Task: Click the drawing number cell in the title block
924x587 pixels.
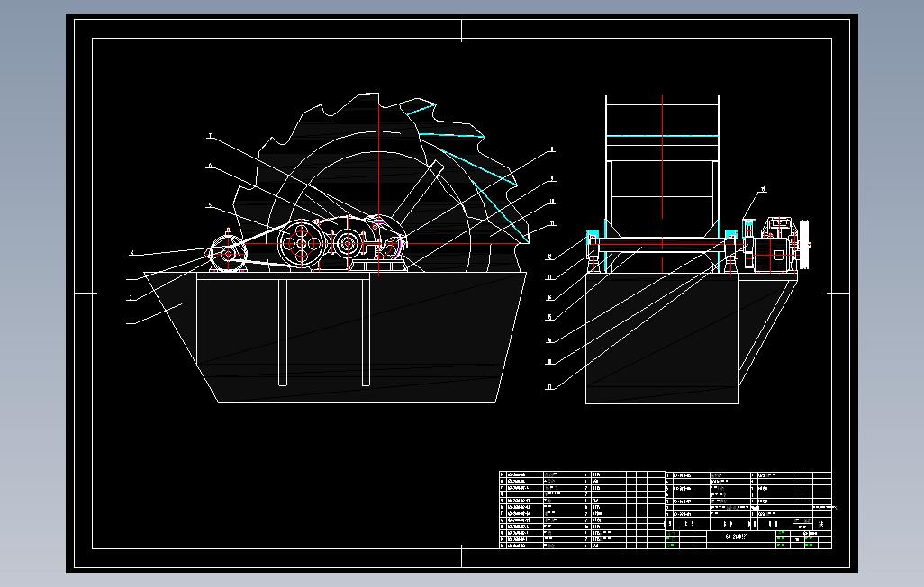Action: coord(740,537)
